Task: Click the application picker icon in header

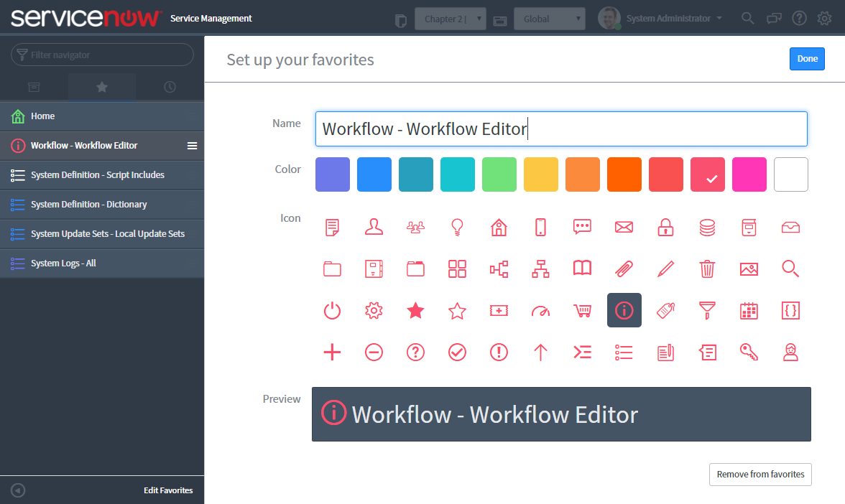Action: (x=499, y=21)
